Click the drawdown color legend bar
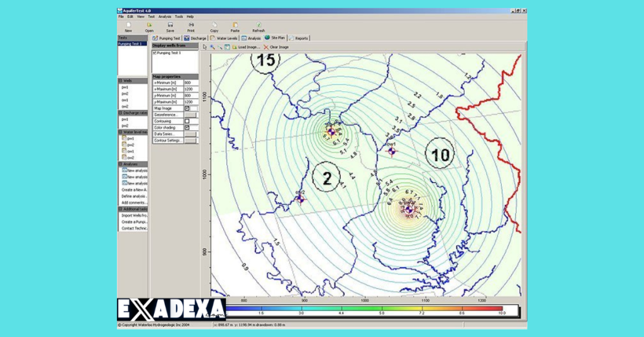 pyautogui.click(x=364, y=308)
